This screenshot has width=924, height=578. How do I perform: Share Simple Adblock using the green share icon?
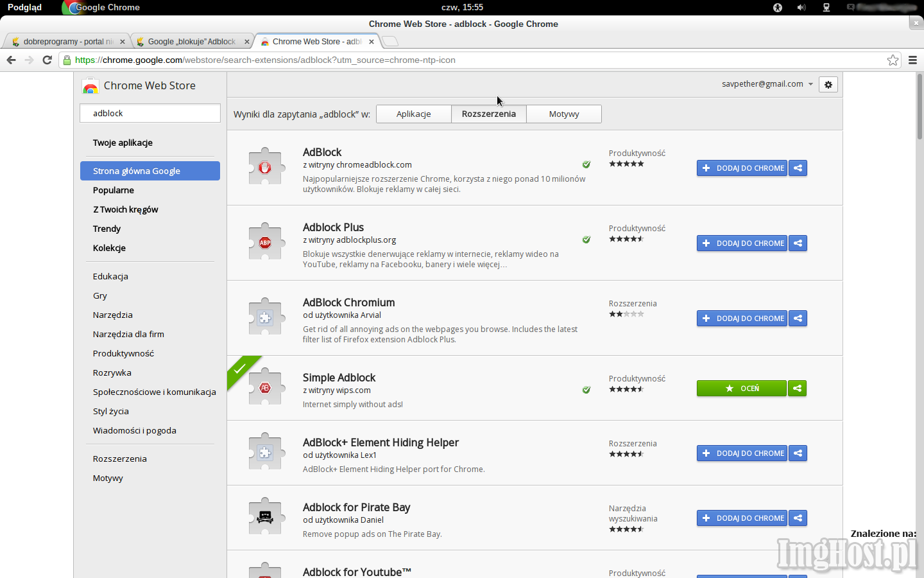798,389
